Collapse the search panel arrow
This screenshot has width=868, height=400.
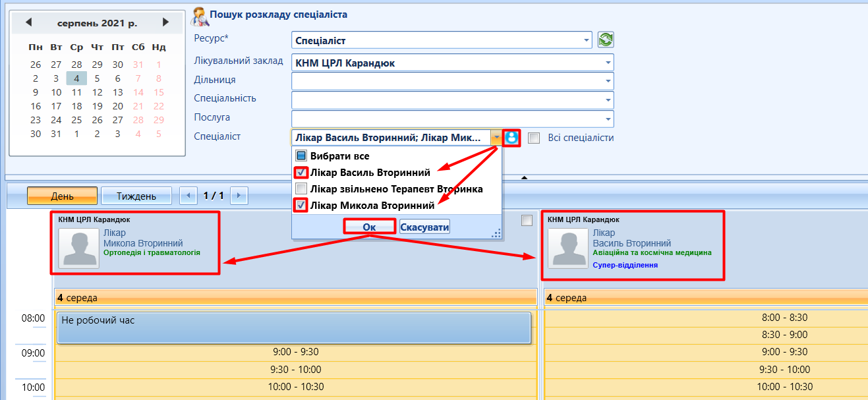(x=525, y=177)
